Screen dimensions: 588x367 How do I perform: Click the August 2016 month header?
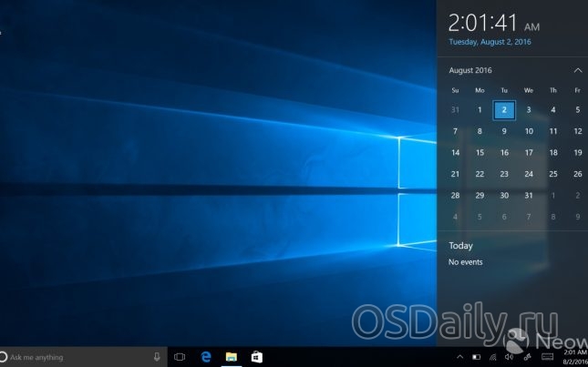click(x=471, y=70)
